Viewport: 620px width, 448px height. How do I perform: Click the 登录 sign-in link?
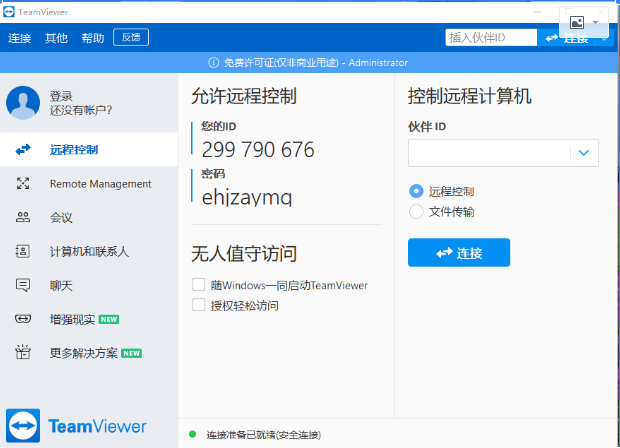tap(61, 96)
